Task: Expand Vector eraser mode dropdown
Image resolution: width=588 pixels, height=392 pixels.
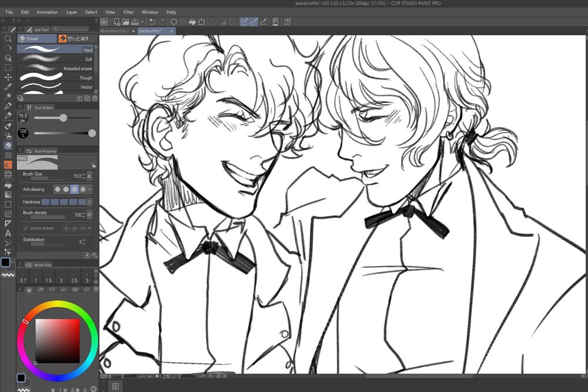Action: [89, 228]
